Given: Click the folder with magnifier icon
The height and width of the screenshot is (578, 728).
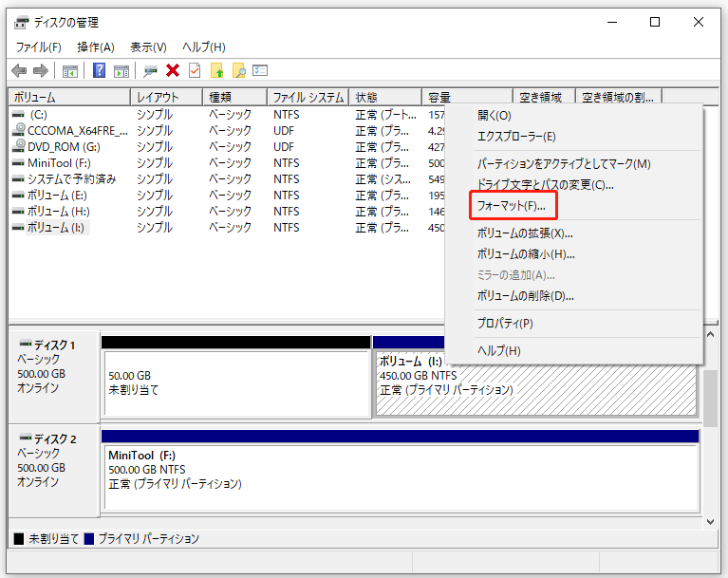Looking at the screenshot, I should [238, 70].
